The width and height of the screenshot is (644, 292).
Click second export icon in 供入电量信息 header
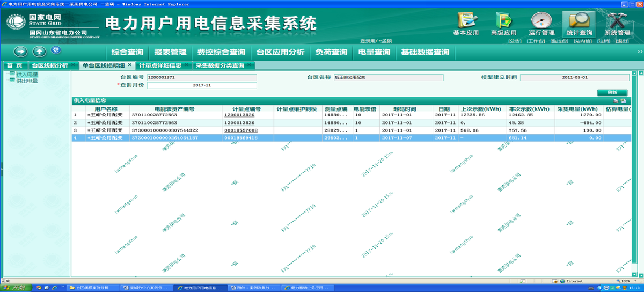(623, 100)
